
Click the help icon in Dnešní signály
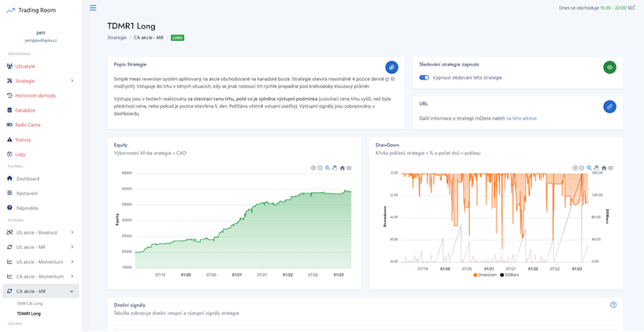tap(613, 305)
